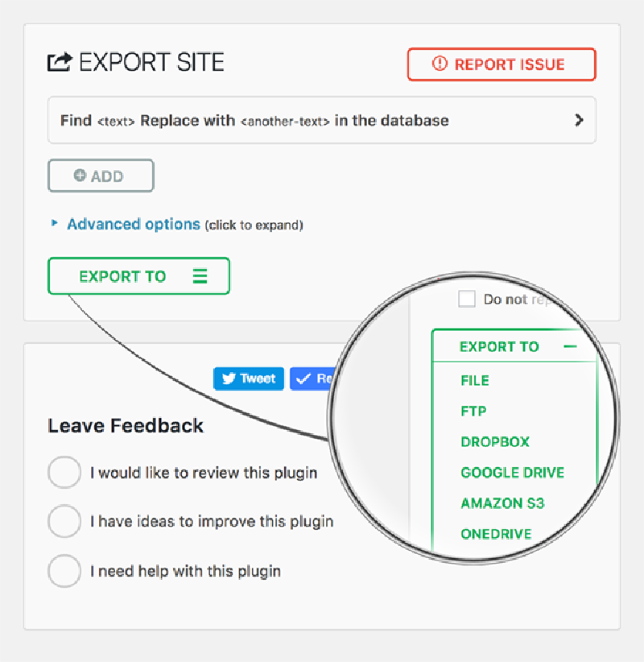Open the Advanced options link
Image resolution: width=644 pixels, height=662 pixels.
(134, 225)
